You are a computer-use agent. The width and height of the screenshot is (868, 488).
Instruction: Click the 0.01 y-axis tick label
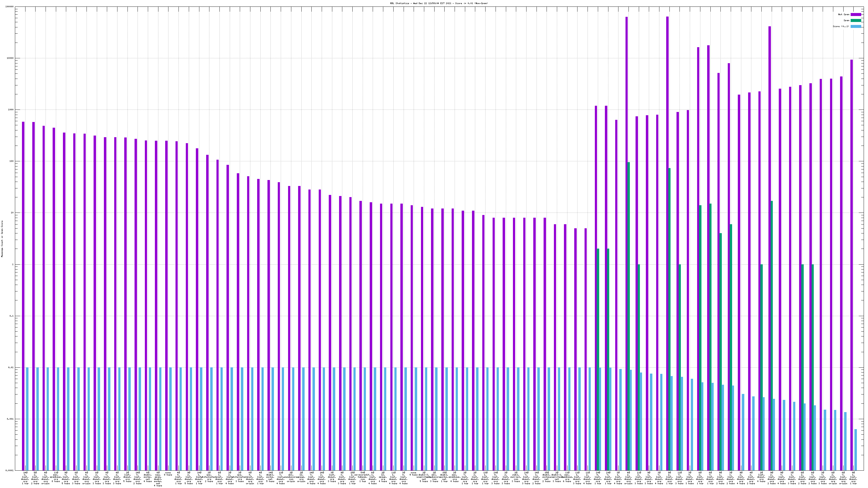[11, 368]
